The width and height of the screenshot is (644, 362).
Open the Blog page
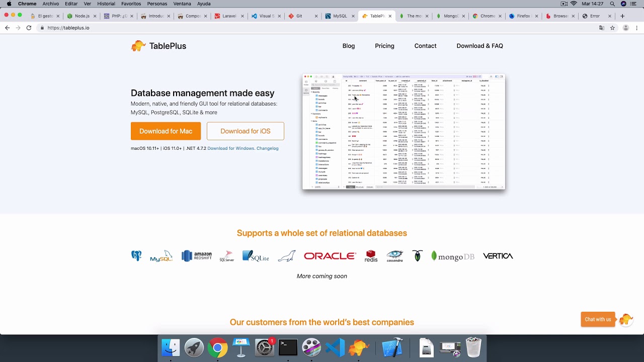(x=349, y=46)
